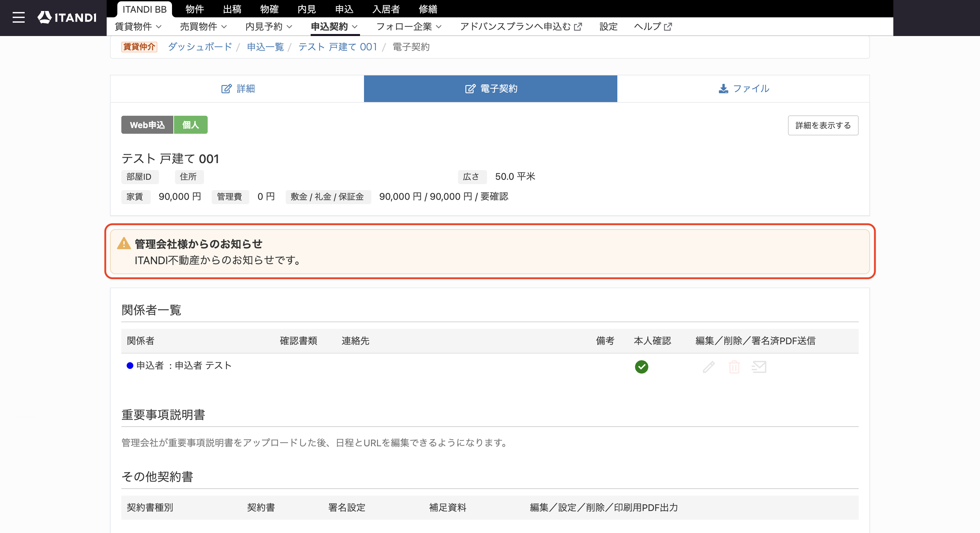Expand the 売買物件 dropdown

204,27
